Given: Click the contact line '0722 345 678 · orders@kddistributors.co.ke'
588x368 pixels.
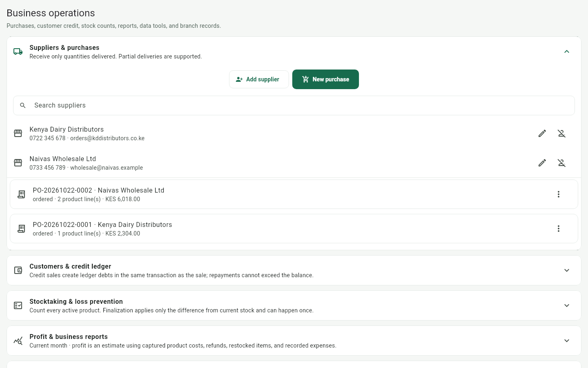Looking at the screenshot, I should [x=87, y=138].
